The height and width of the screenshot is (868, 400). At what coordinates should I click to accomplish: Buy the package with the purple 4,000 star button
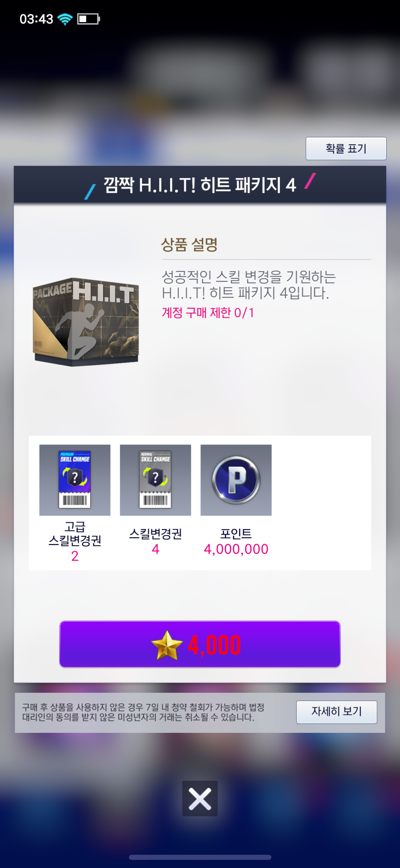(x=200, y=644)
